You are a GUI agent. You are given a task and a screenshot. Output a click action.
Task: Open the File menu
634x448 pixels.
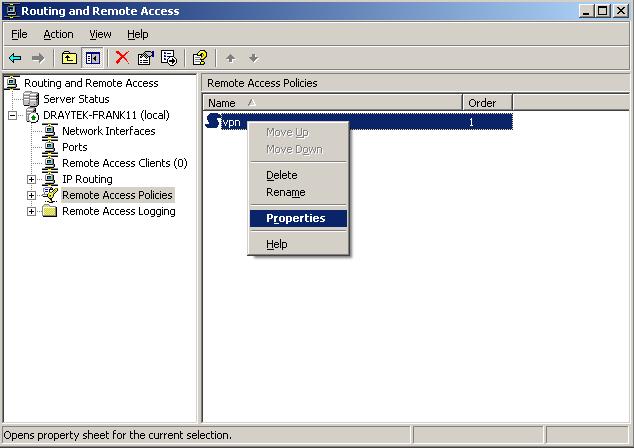point(19,34)
